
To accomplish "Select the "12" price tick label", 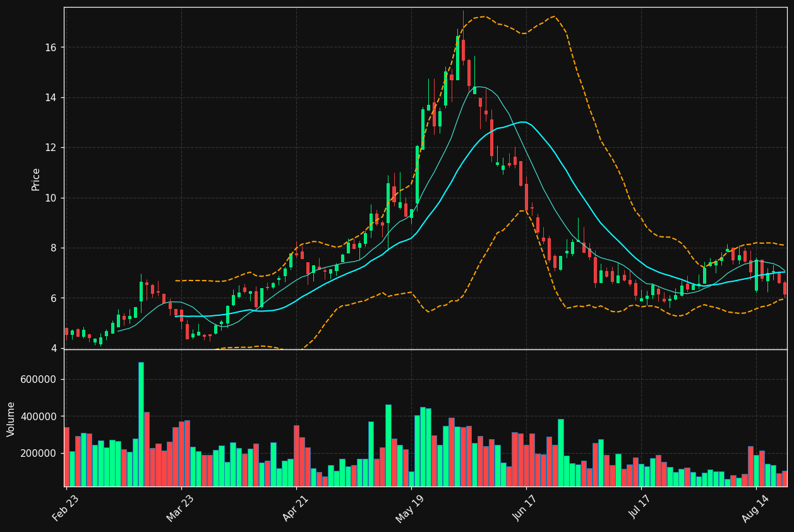I will point(51,148).
